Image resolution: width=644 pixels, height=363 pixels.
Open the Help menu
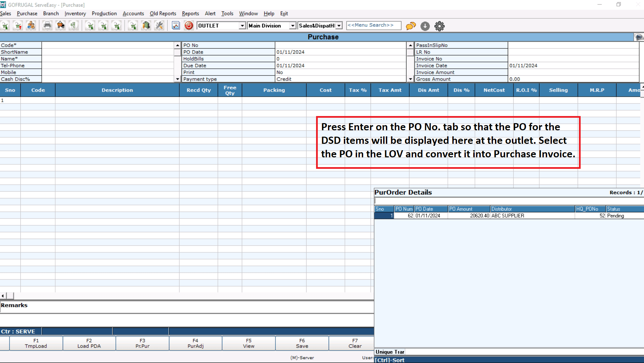coord(269,14)
